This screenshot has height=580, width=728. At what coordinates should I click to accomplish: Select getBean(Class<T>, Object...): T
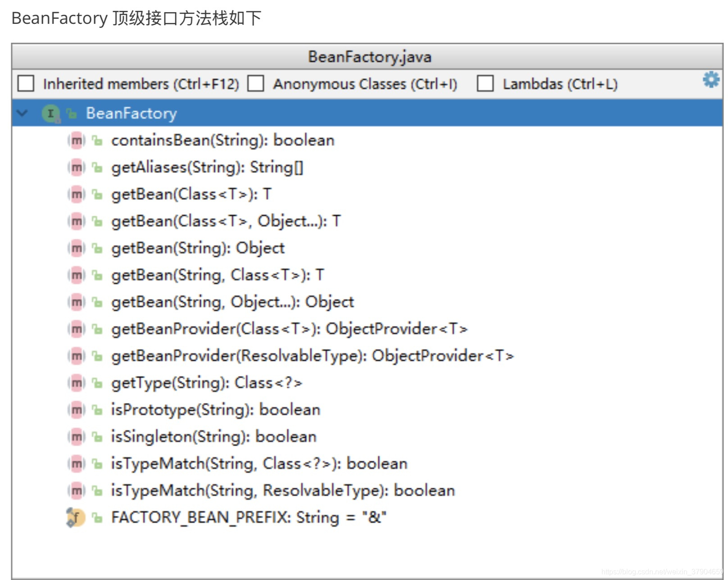(226, 221)
